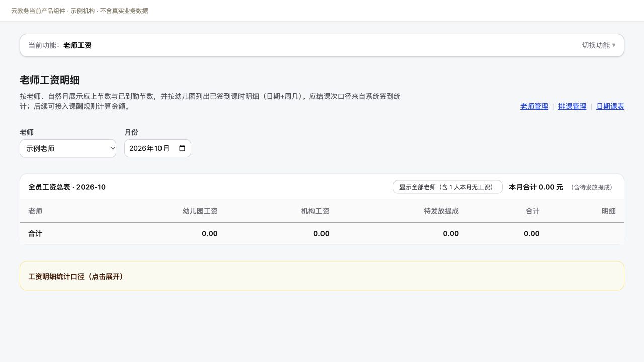Click the 合计 column header
The width and height of the screenshot is (644, 362).
coord(532,211)
